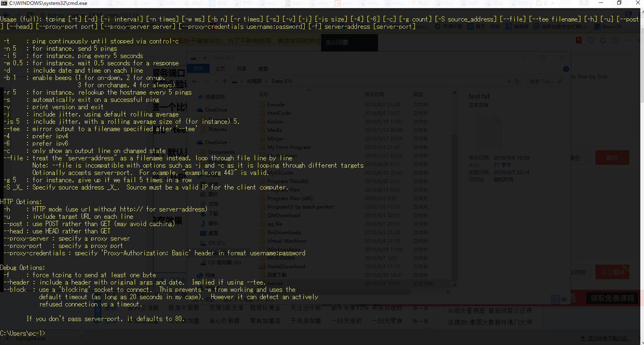Image resolution: width=644 pixels, height=345 pixels.
Task: Refresh the Data (D:) folder view
Action: (517, 81)
